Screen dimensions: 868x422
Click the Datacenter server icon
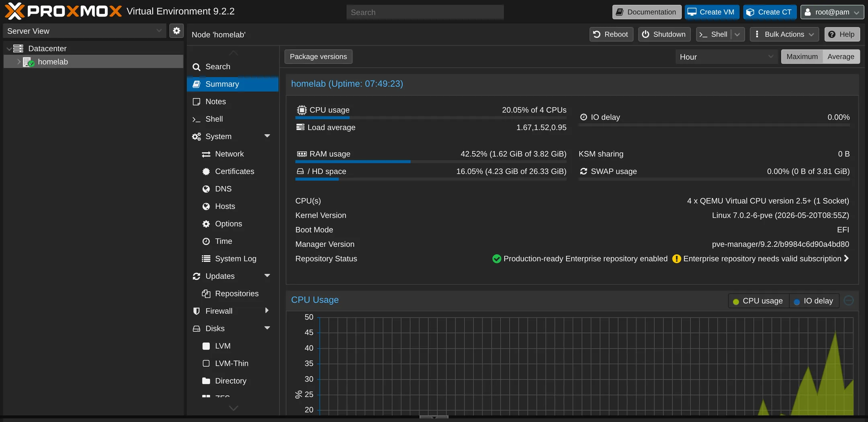click(18, 49)
